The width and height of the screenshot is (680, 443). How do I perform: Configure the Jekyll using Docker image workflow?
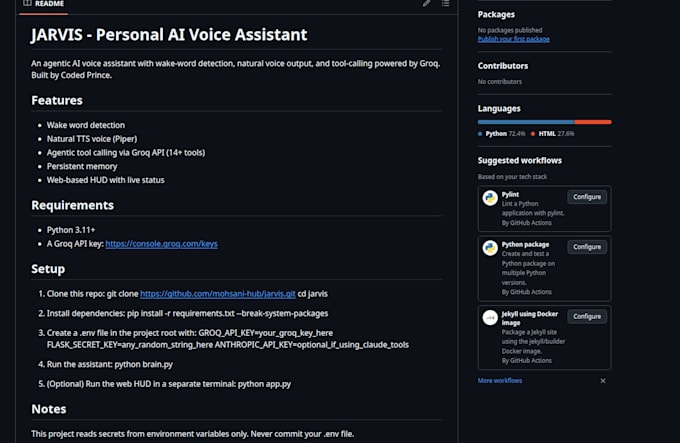tap(587, 316)
